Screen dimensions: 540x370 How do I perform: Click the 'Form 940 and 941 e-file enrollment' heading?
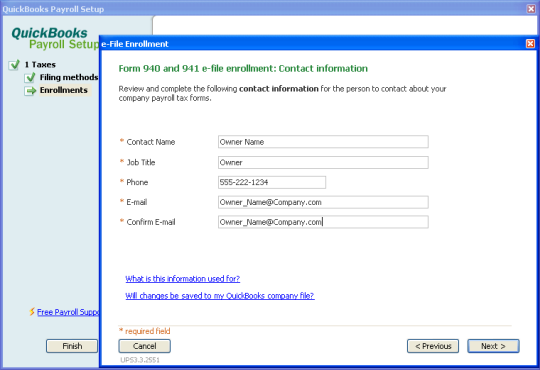pyautogui.click(x=243, y=68)
